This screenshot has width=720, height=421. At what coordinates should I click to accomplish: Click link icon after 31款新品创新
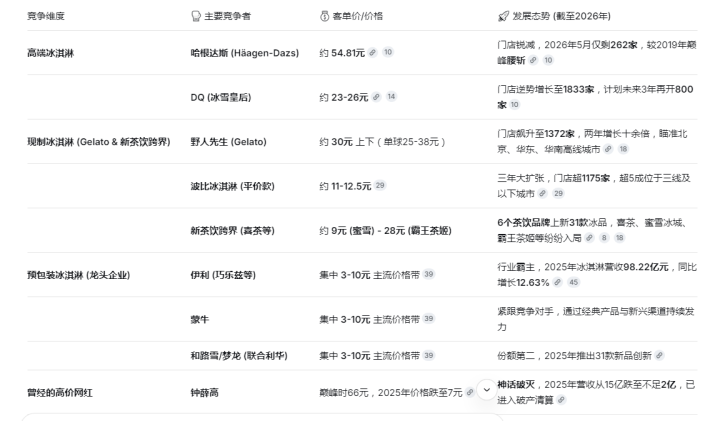click(659, 356)
